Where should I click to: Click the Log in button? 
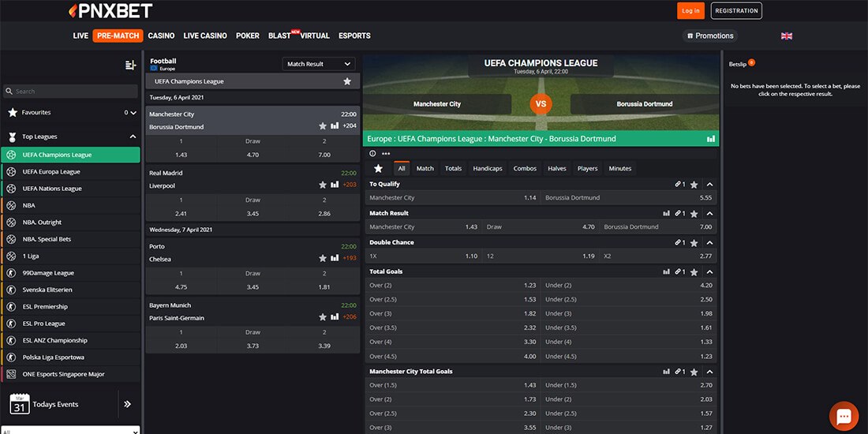click(690, 10)
